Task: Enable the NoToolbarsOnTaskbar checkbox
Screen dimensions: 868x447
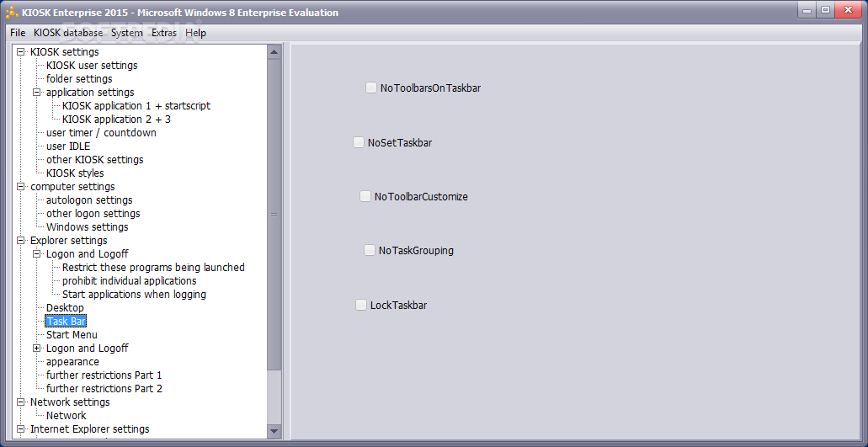Action: (x=371, y=88)
